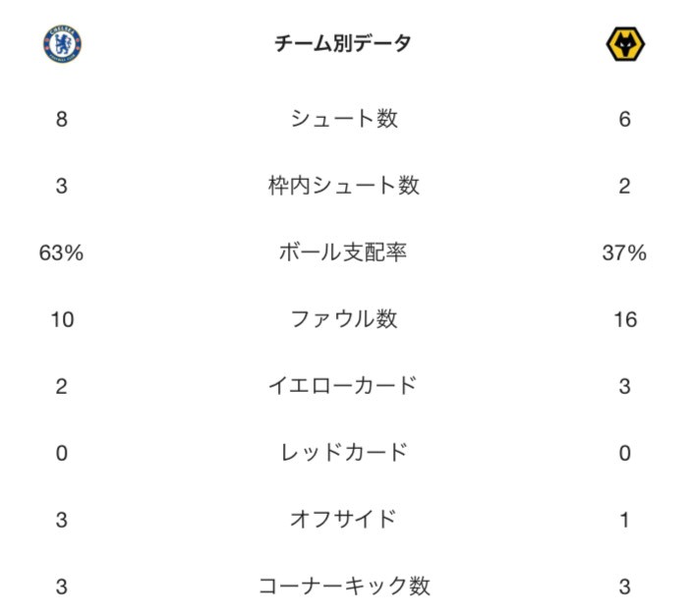
Task: Select Chelsea's yellow card count 2
Action: 62,387
